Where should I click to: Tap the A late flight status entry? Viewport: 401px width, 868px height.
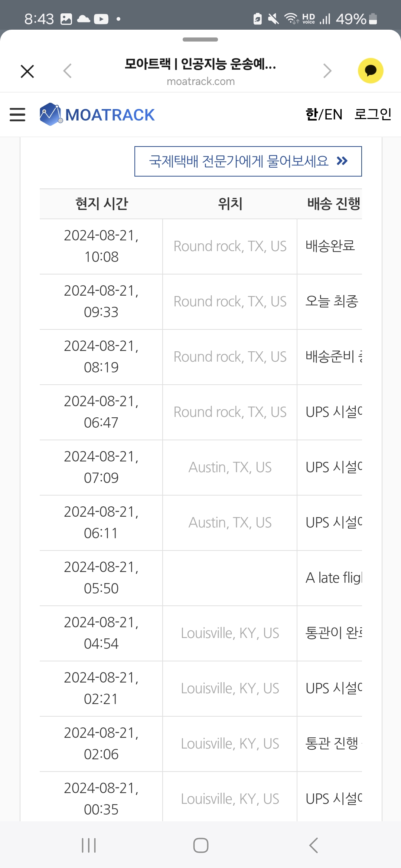point(333,578)
